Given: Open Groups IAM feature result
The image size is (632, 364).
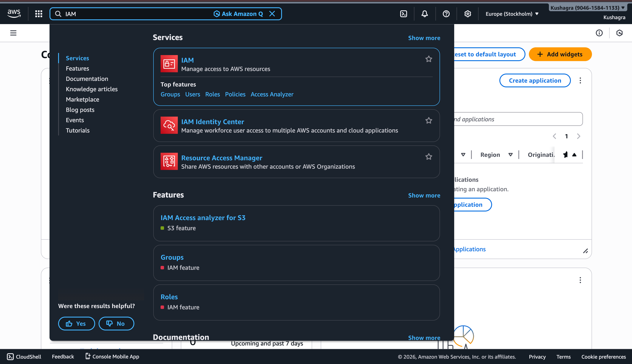Looking at the screenshot, I should pos(172,257).
